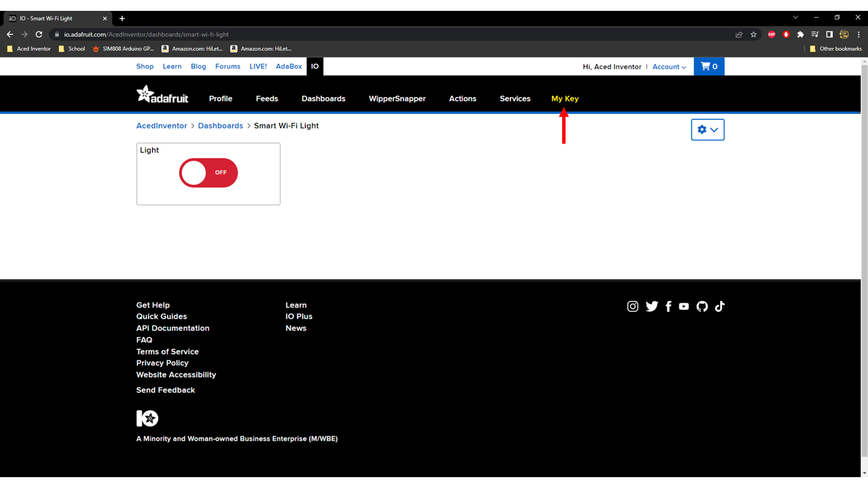Open the News footer link

click(296, 328)
